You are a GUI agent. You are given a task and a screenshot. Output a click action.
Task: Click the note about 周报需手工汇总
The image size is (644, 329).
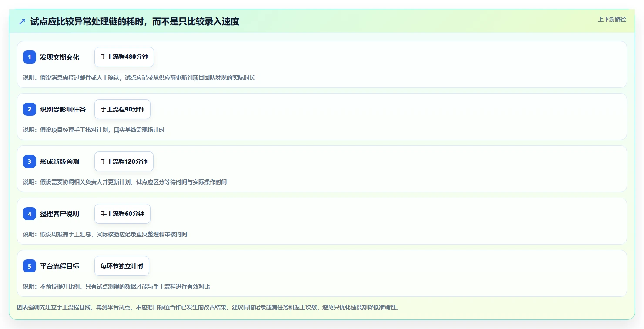click(105, 234)
